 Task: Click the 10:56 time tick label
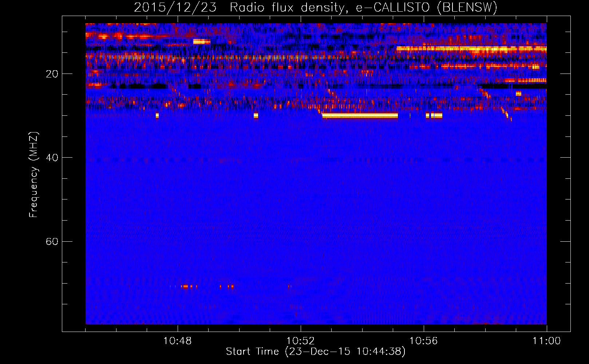point(424,341)
